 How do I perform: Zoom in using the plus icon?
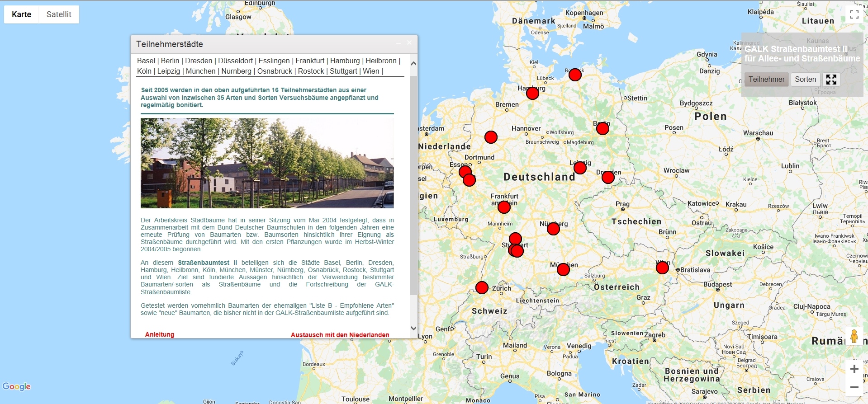[854, 369]
